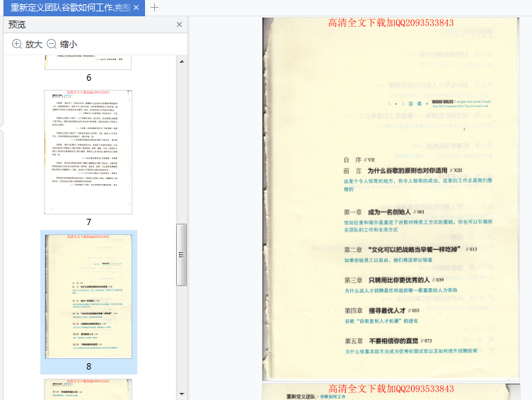Select page 6 thumbnail at top
The height and width of the screenshot is (400, 532).
click(88, 62)
